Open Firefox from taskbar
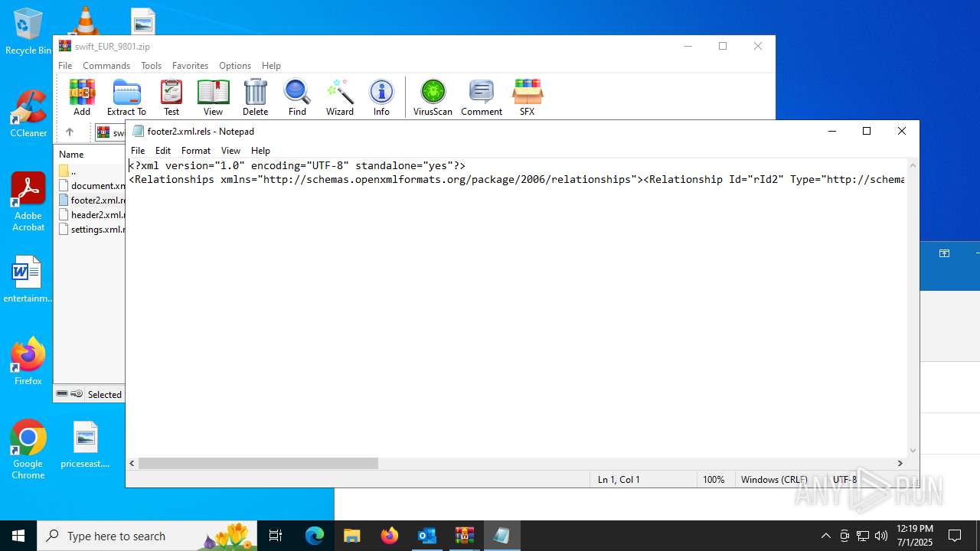Screen dimensions: 980x551 coord(390,536)
